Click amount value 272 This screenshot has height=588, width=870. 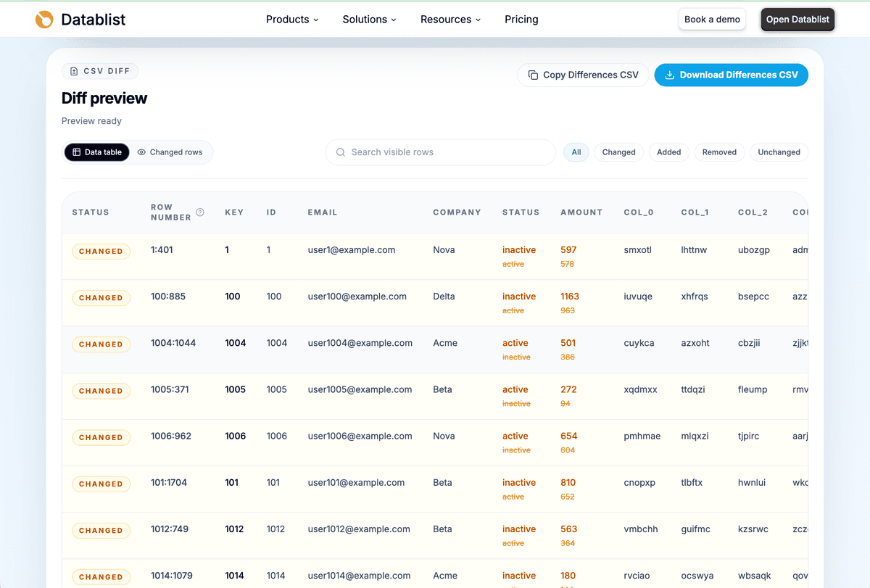coord(568,389)
